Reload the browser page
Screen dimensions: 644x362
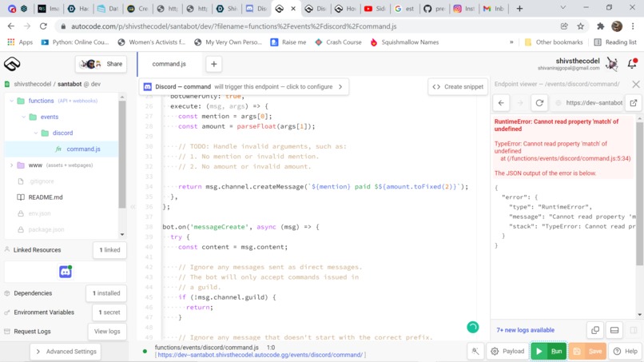point(43,26)
